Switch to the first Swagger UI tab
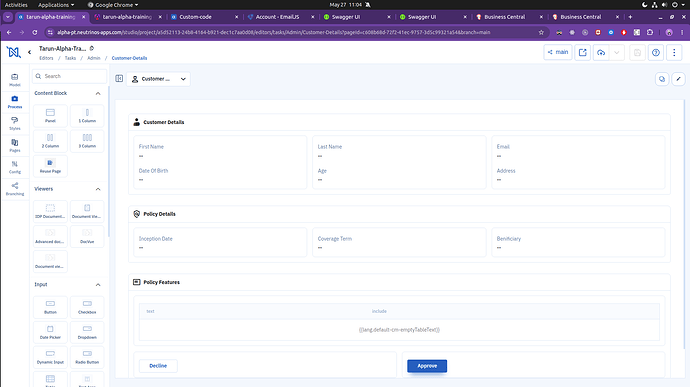 pos(356,17)
